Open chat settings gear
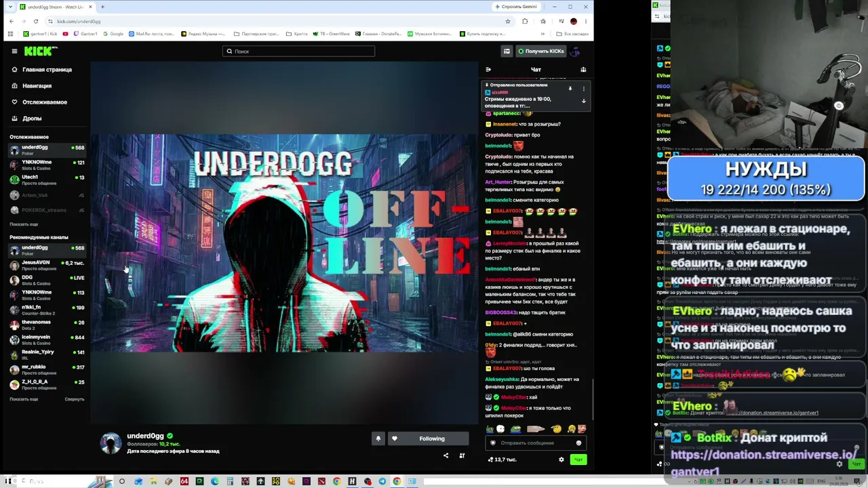Viewport: 868px width, 488px height. coord(561,460)
